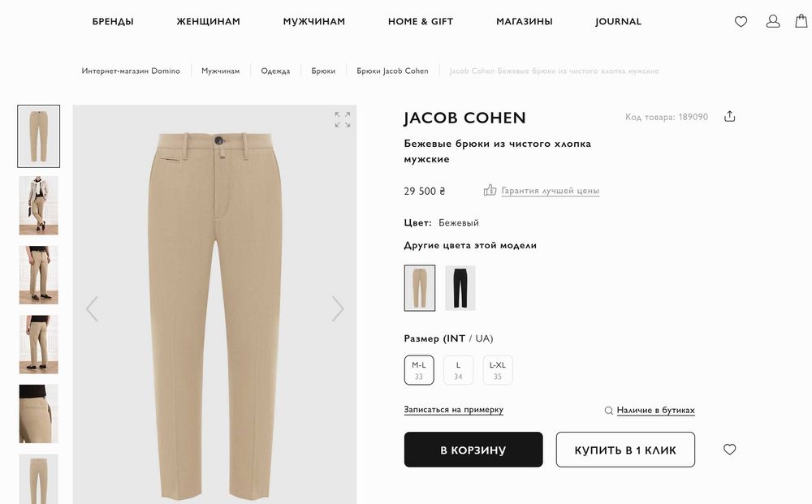Open the shopping bag icon
This screenshot has height=504, width=812.
[x=801, y=21]
